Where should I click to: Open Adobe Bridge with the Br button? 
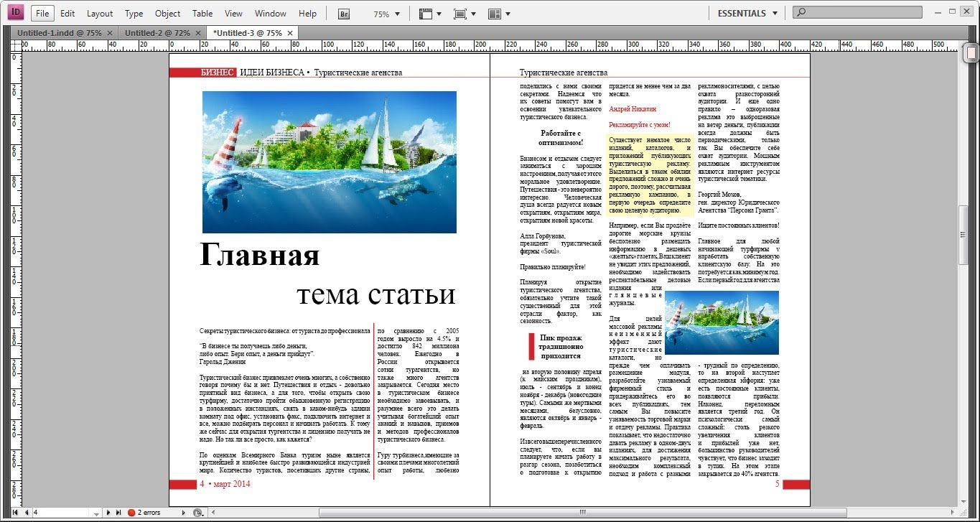coord(344,14)
